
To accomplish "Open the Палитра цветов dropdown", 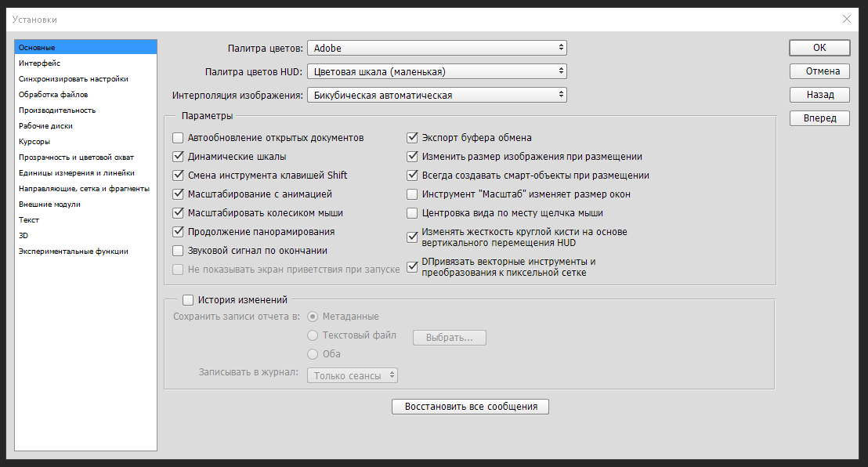I will [437, 48].
